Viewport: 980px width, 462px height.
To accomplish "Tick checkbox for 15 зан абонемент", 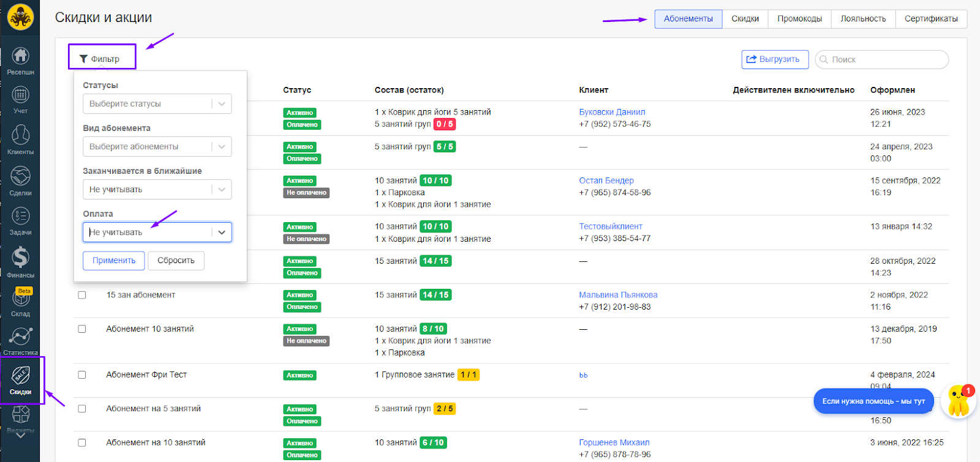I will click(82, 295).
